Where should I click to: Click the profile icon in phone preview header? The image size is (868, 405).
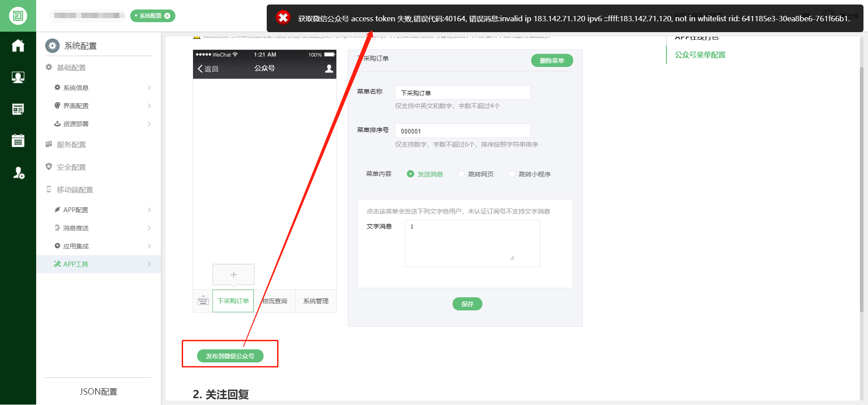click(x=329, y=68)
